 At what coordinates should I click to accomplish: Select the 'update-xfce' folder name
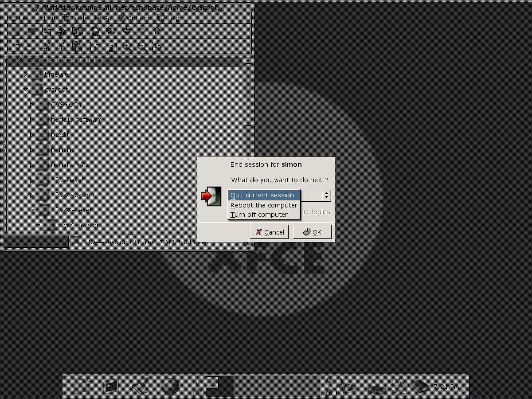[x=70, y=165]
